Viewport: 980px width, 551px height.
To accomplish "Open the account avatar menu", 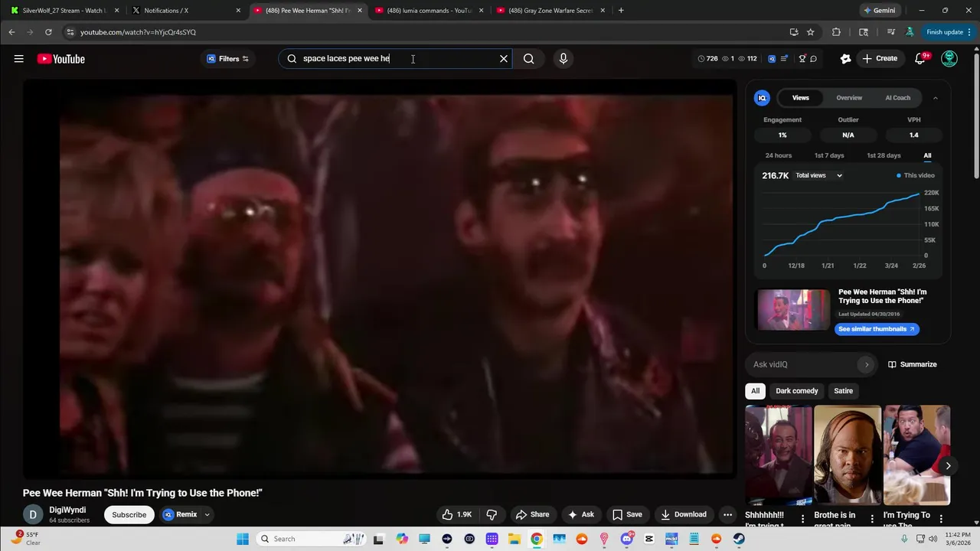I will (x=949, y=59).
